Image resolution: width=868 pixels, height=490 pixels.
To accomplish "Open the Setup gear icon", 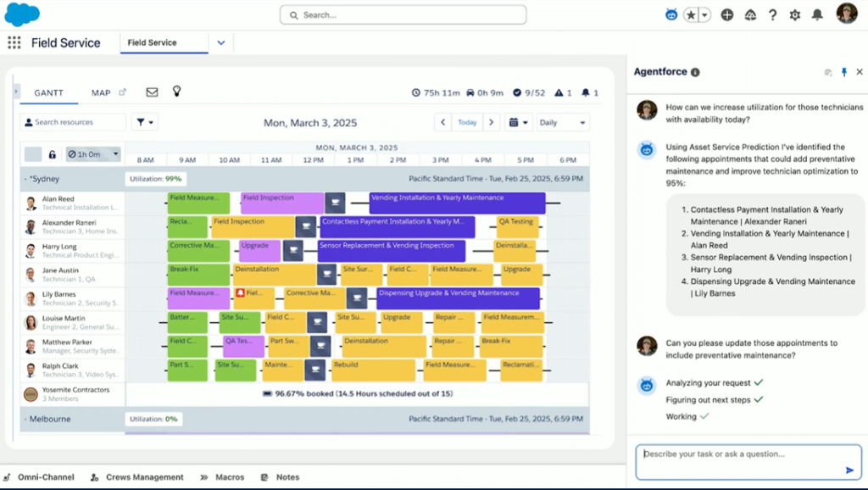I will coord(795,15).
